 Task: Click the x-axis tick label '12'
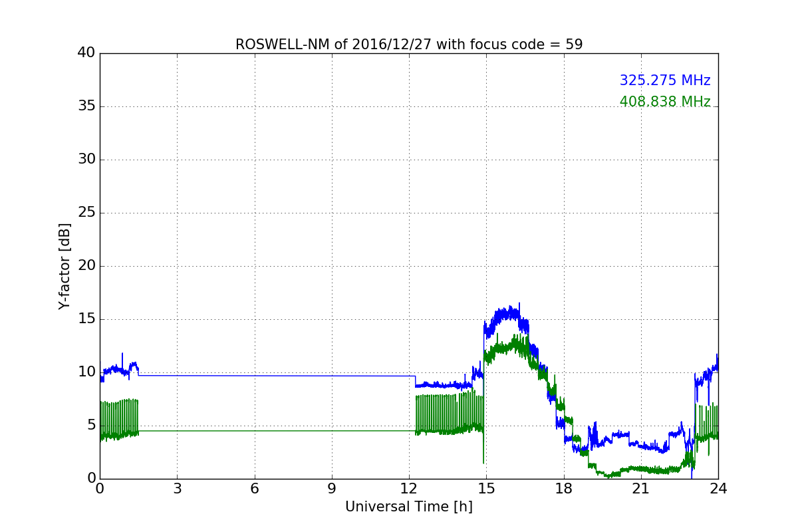point(409,489)
